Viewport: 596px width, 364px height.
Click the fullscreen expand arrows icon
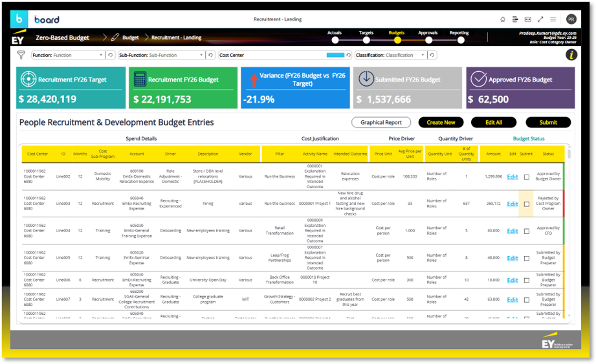[540, 19]
